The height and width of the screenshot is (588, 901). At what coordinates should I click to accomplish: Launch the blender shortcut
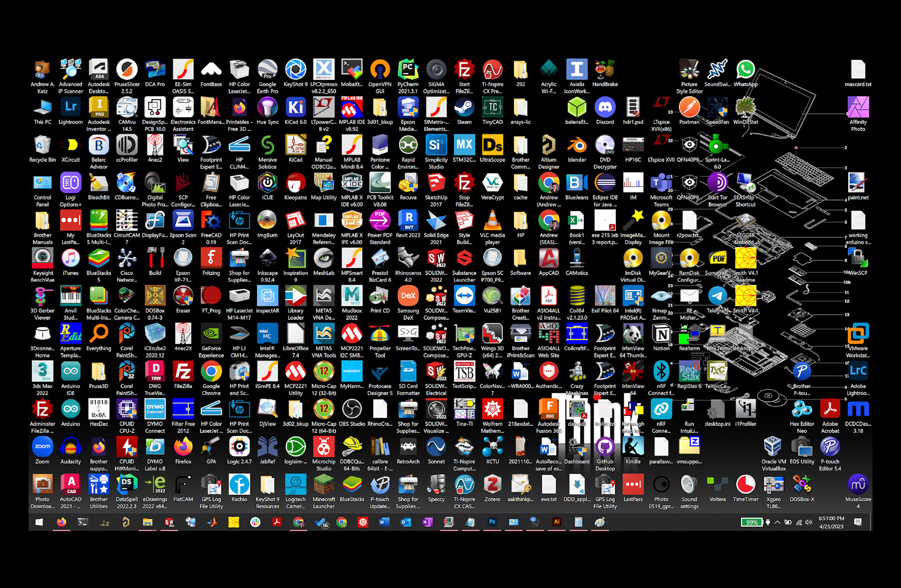(x=577, y=148)
